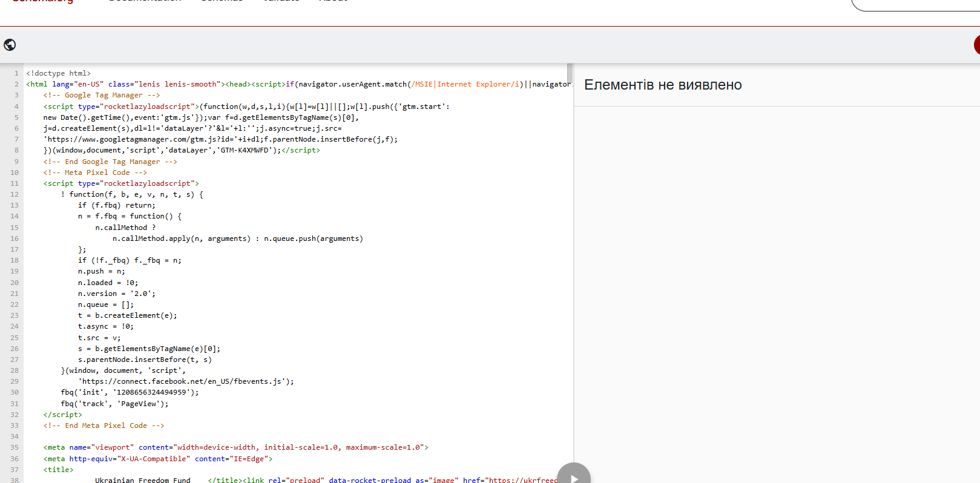Click the "n.callMethod.apply(n, arguments)" line
980x483 pixels.
(238, 238)
